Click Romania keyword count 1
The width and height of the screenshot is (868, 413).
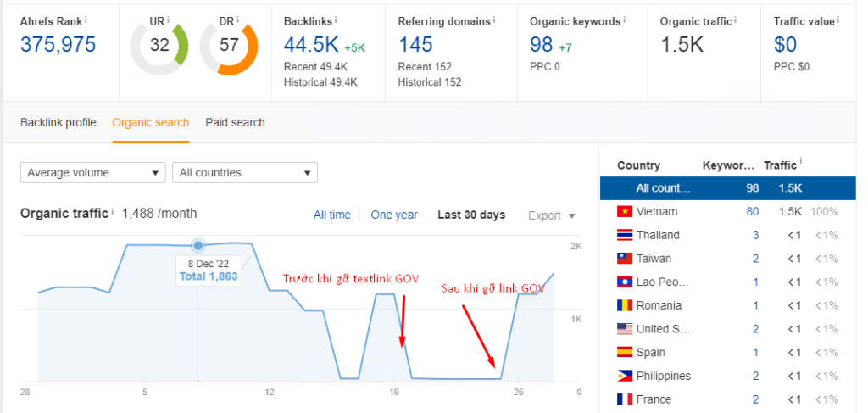point(755,305)
